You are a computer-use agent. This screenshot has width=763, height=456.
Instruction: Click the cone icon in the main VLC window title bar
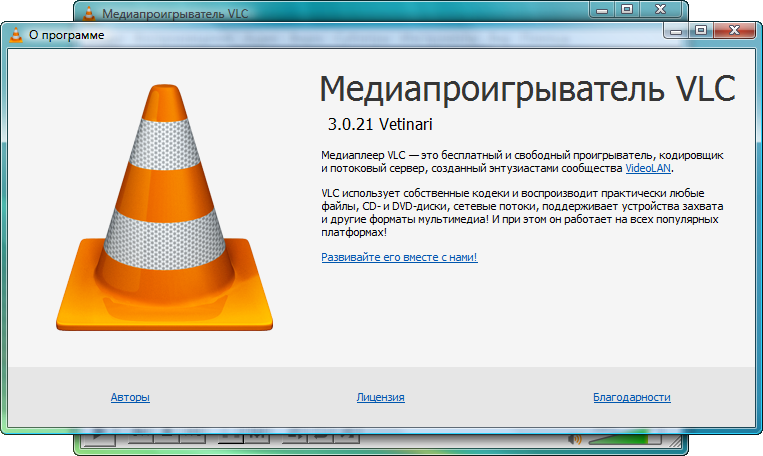[x=89, y=13]
